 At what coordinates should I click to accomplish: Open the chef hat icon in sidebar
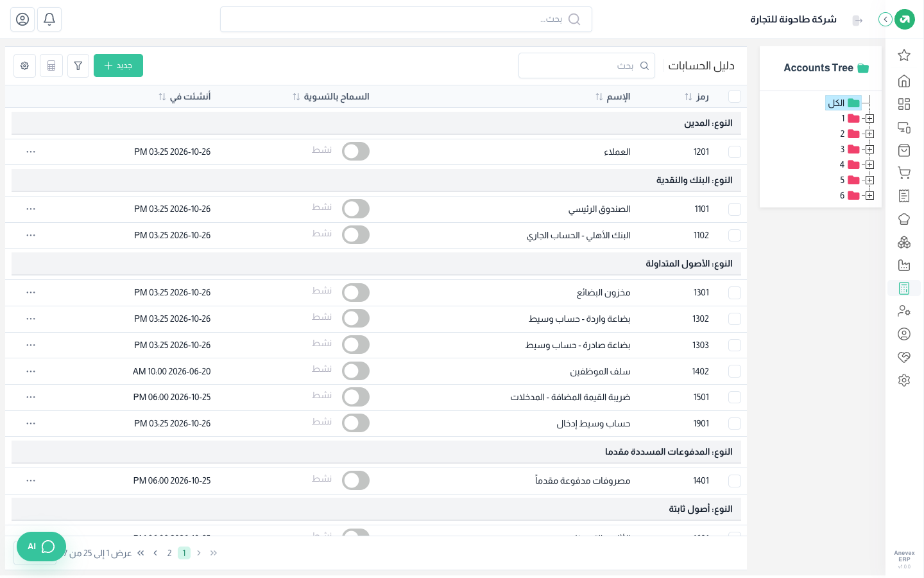pos(904,219)
